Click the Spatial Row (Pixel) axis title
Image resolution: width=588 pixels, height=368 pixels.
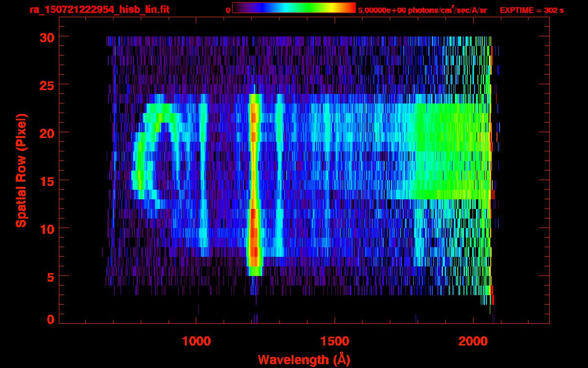click(21, 170)
